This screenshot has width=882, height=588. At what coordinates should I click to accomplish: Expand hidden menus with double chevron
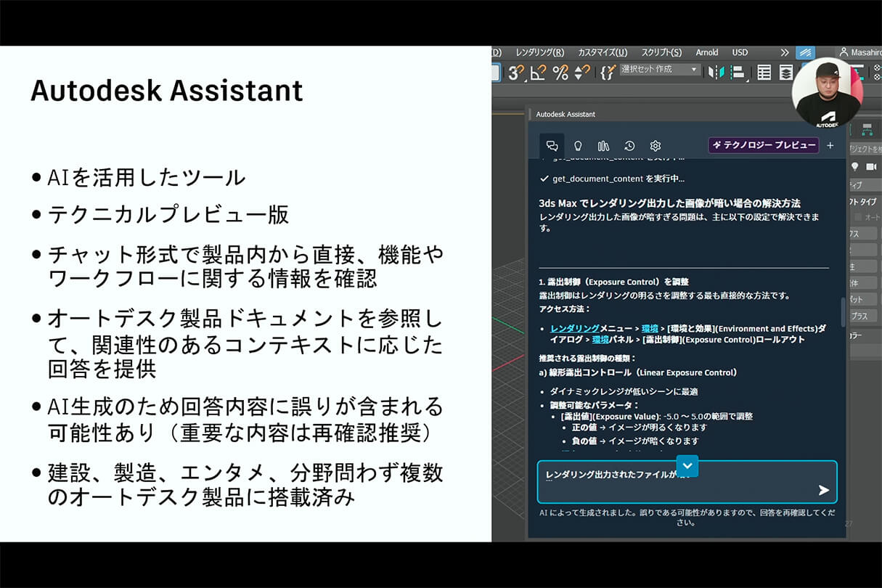click(785, 52)
